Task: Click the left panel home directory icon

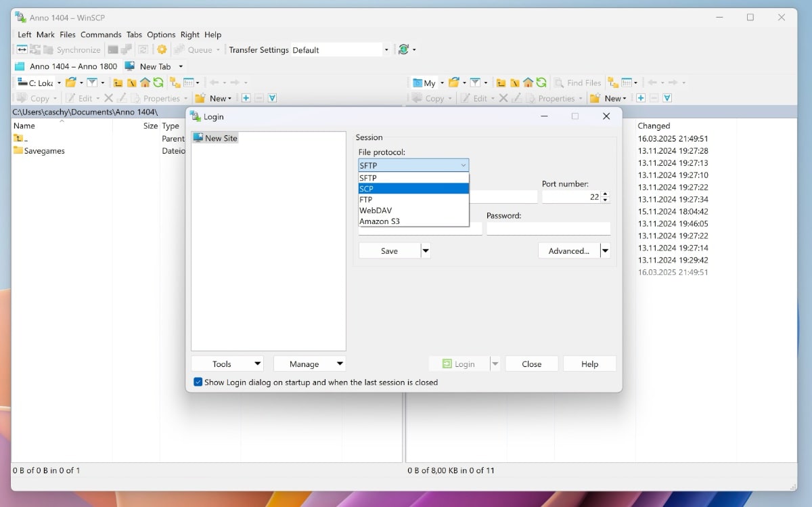Action: (145, 83)
